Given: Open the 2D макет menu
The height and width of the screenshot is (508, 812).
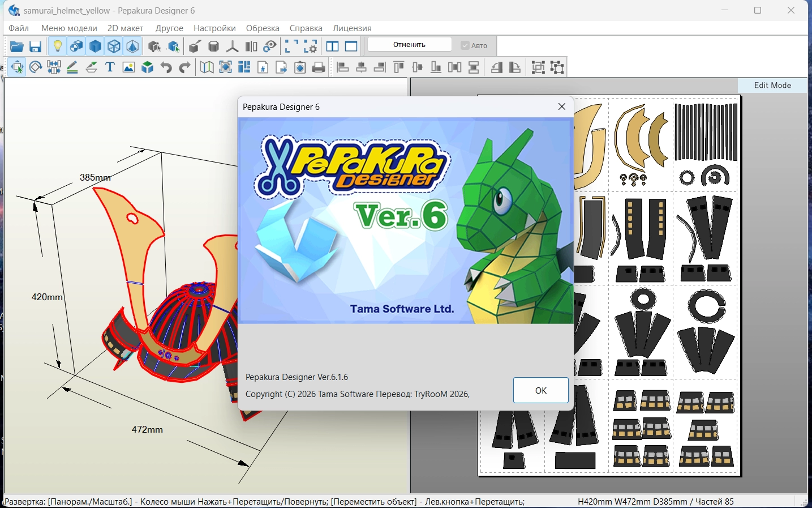Looking at the screenshot, I should tap(125, 28).
